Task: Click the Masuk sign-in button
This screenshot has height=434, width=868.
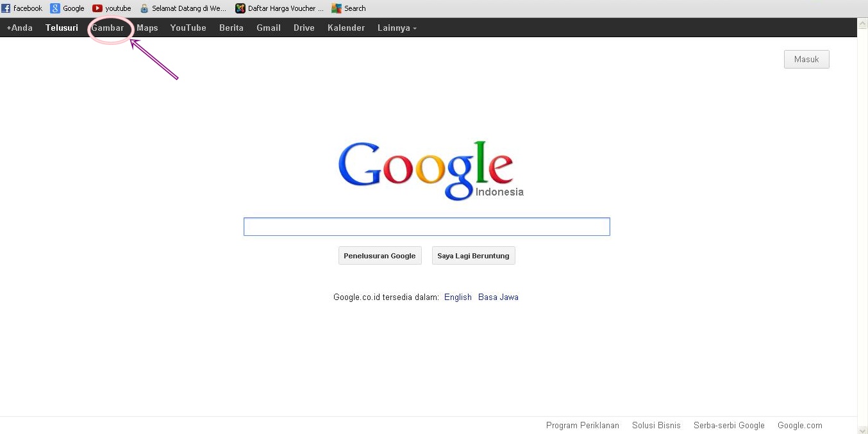Action: click(806, 59)
